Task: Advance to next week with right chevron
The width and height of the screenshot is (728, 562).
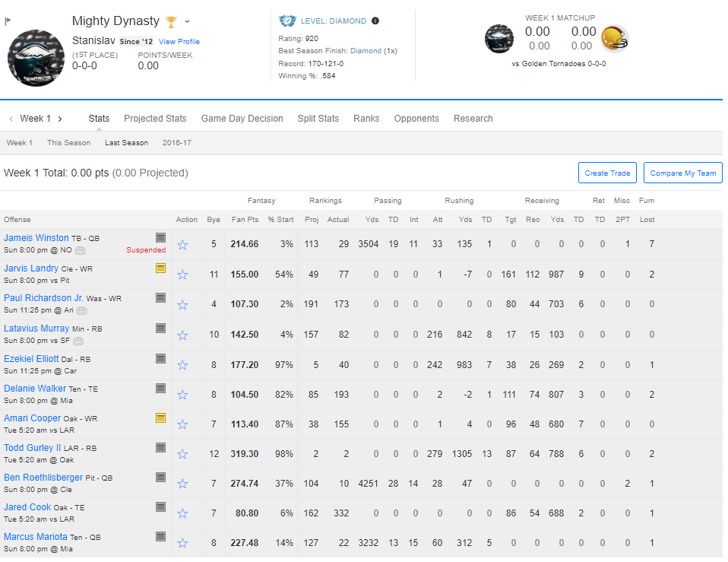Action: click(x=60, y=119)
